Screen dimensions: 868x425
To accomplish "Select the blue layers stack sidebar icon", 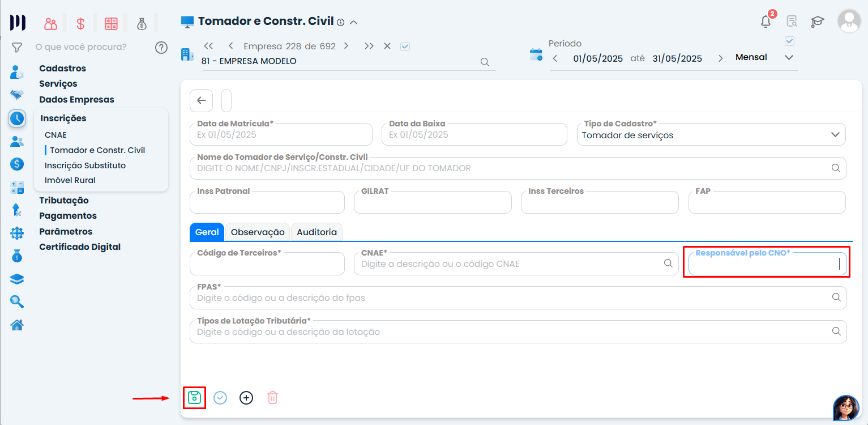I will [17, 279].
